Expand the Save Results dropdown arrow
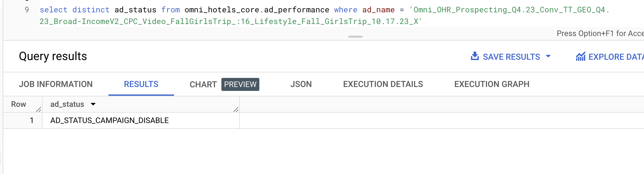The image size is (644, 174). coord(548,56)
